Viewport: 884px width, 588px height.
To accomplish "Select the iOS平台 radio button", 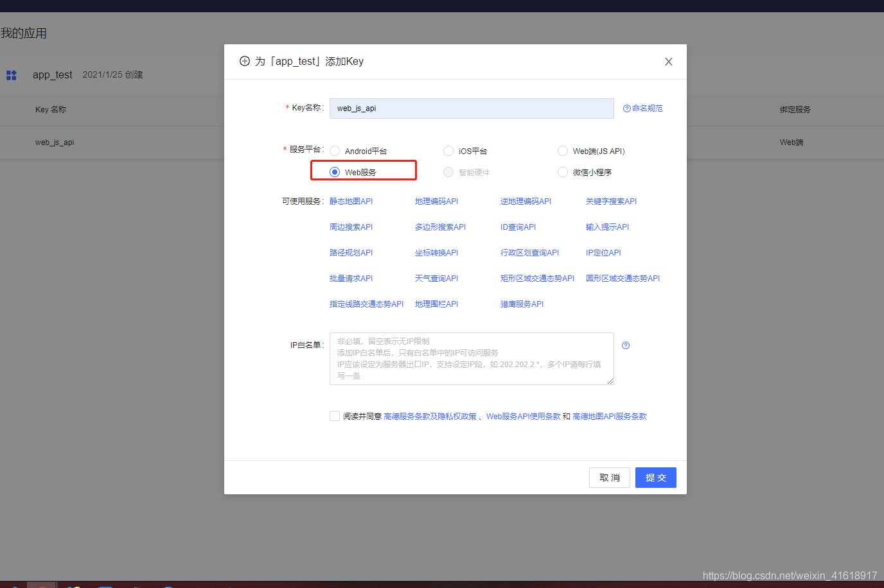I will tap(448, 151).
